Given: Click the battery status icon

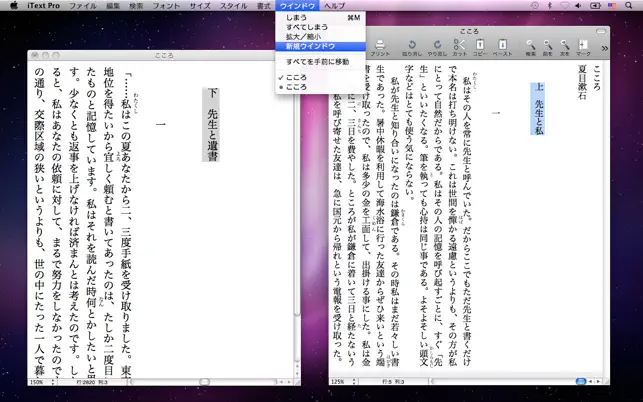Looking at the screenshot, I should click(x=595, y=5).
